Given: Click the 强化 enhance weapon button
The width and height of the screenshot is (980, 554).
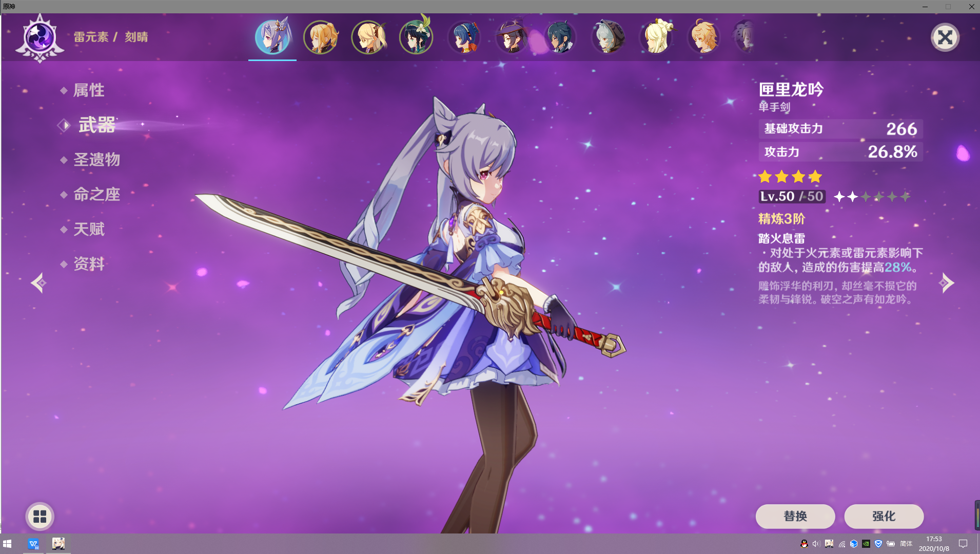Looking at the screenshot, I should click(884, 516).
